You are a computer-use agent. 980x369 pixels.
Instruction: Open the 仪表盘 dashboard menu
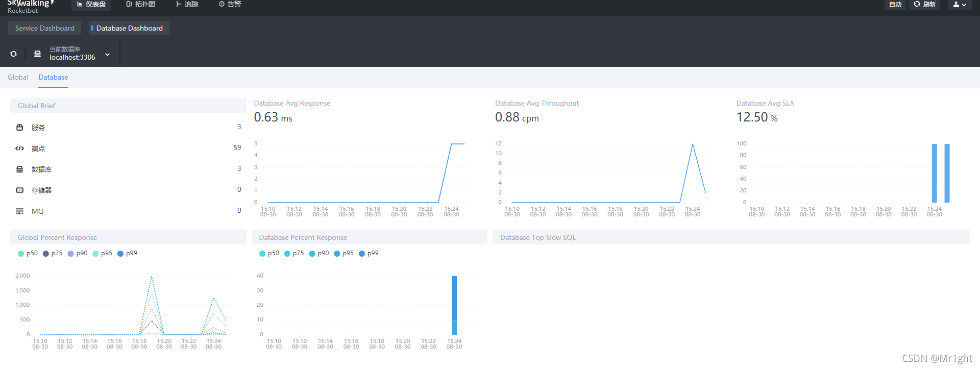point(91,4)
